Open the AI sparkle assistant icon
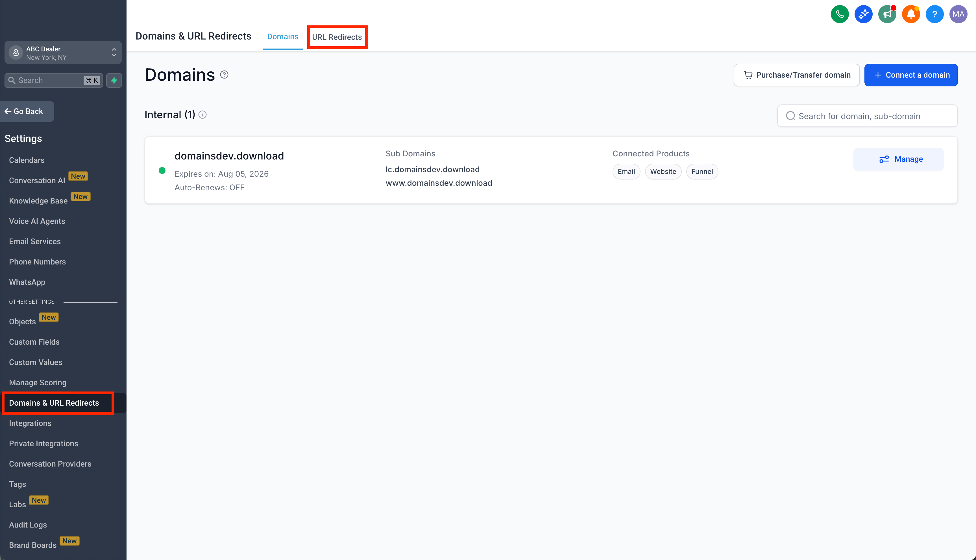The width and height of the screenshot is (976, 560). 863,14
